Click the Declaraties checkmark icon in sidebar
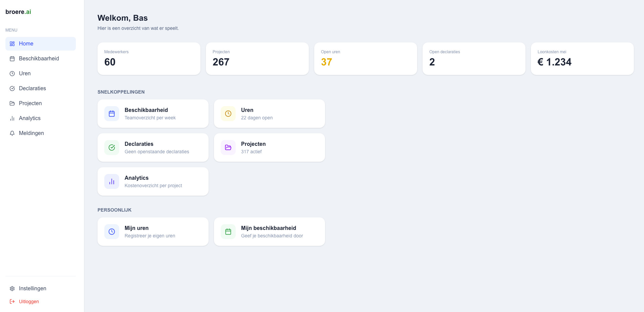This screenshot has height=312, width=644. point(12,89)
